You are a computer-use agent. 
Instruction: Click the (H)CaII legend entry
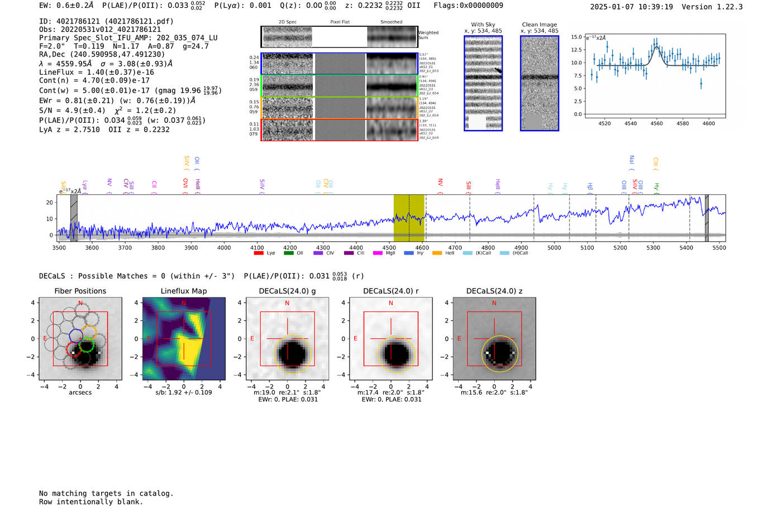pos(514,253)
